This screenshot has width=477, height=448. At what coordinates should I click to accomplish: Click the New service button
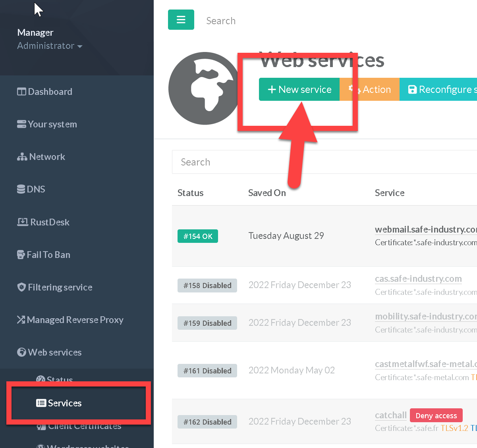click(299, 90)
